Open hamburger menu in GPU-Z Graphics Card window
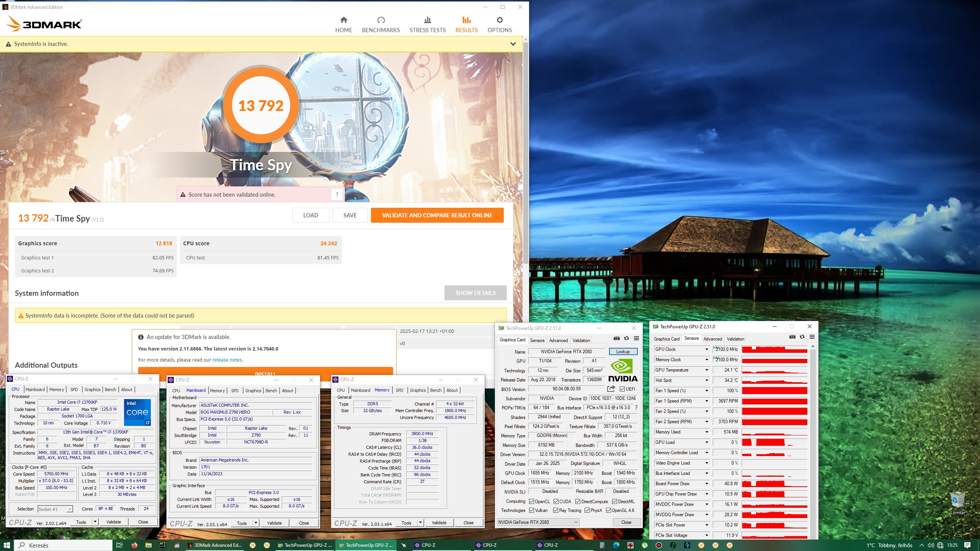The image size is (980, 551). pyautogui.click(x=636, y=338)
